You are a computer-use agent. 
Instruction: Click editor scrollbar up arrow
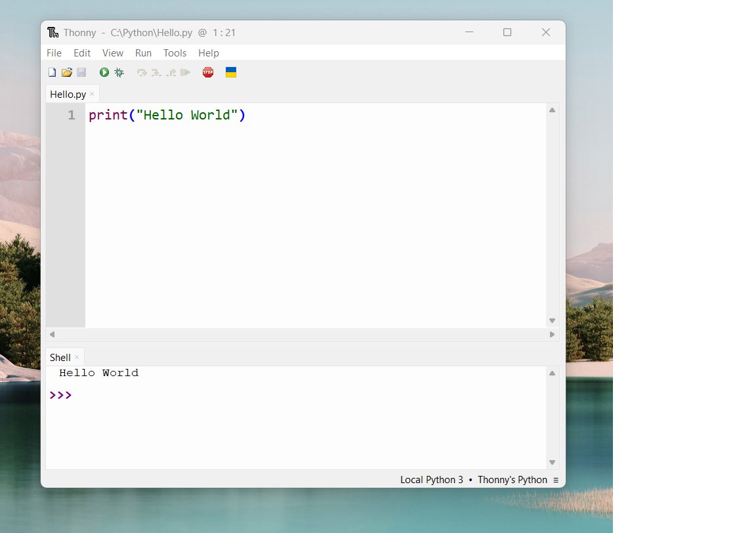pyautogui.click(x=553, y=110)
